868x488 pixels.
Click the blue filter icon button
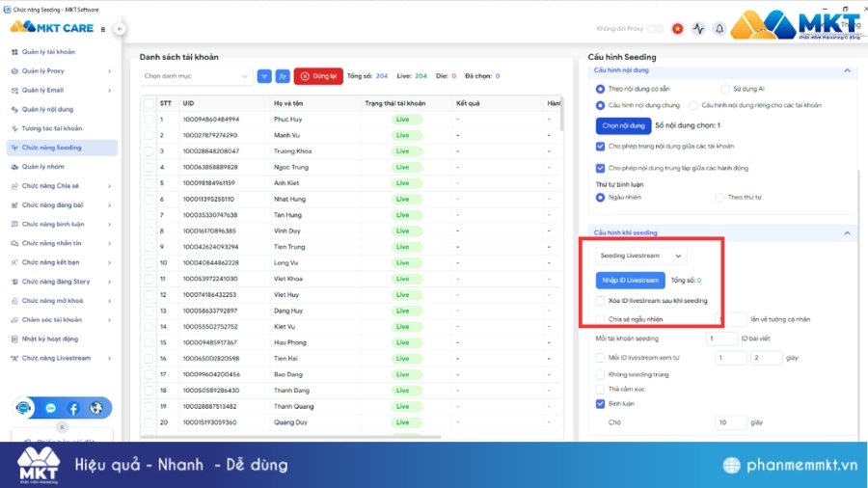264,76
